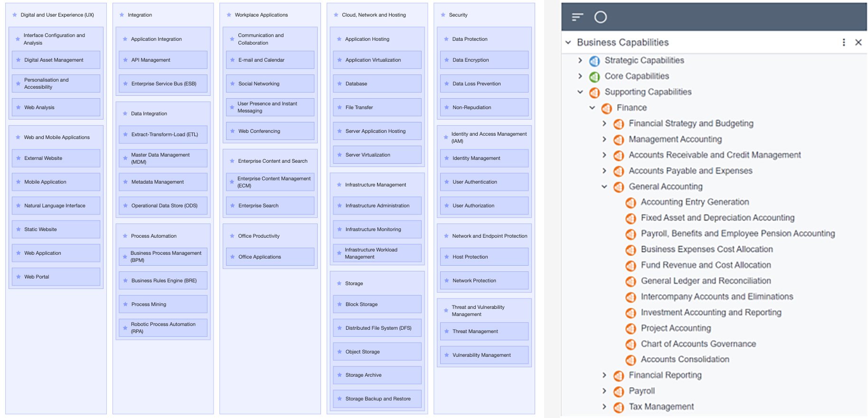Click the circle icon in the dark toolbar

pyautogui.click(x=601, y=17)
